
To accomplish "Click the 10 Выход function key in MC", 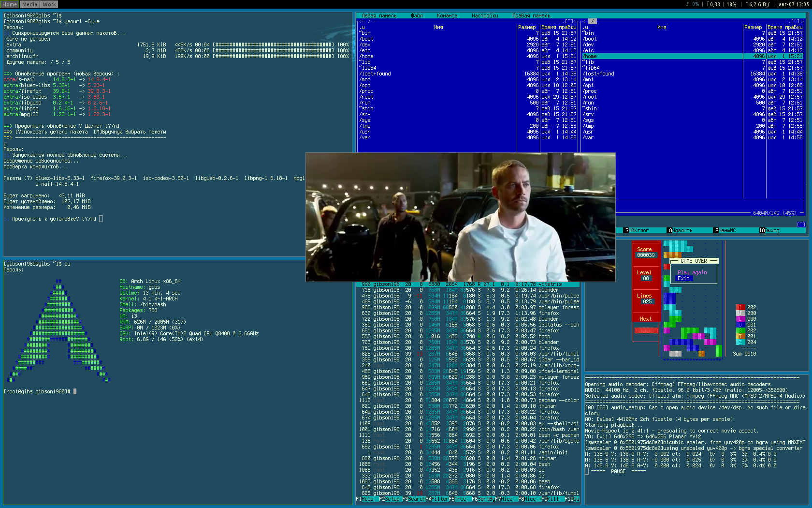I will [x=769, y=230].
